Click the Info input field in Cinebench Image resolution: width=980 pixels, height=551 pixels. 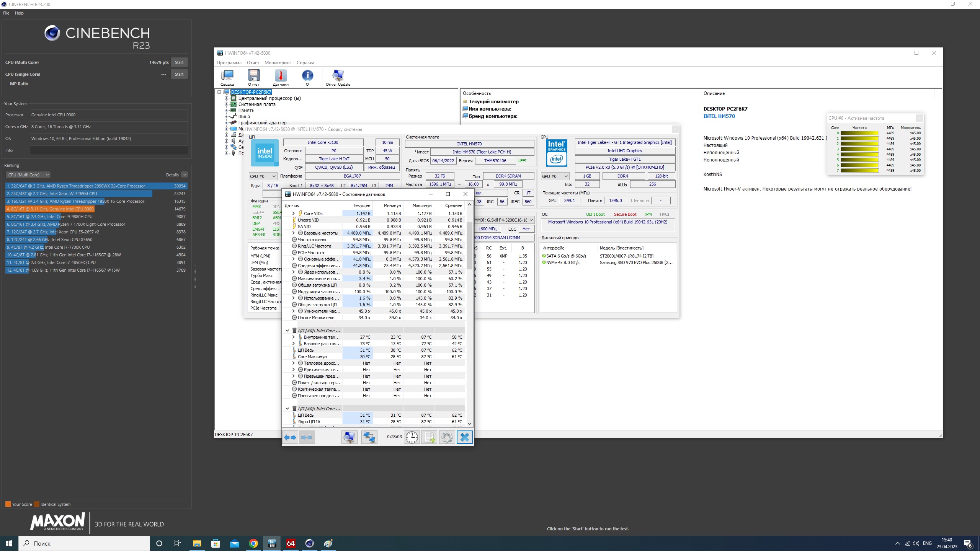coord(109,150)
